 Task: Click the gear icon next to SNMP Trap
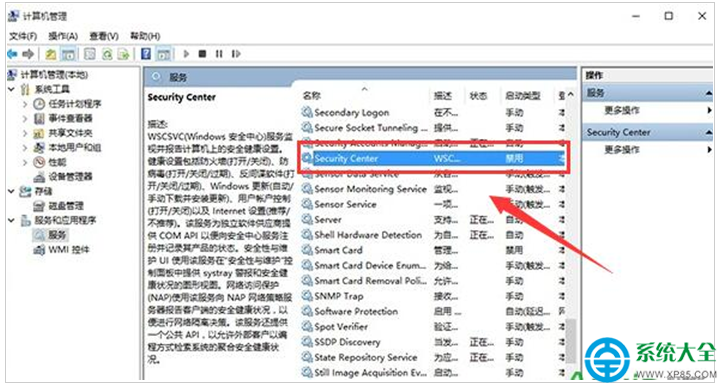307,296
